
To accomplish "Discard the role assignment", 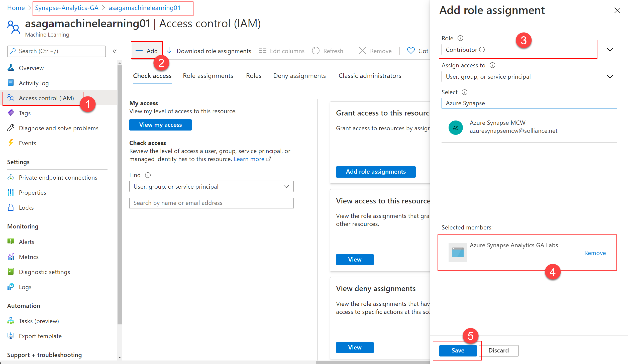I will click(x=499, y=350).
